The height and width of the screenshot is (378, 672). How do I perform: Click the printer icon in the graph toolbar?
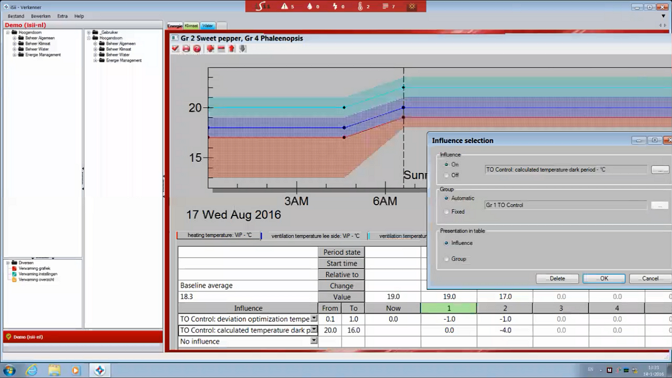coord(186,49)
